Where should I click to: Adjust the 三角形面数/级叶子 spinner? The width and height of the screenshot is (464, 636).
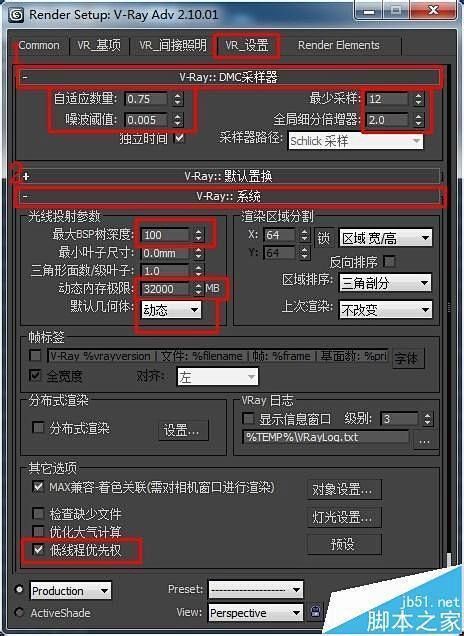pos(198,271)
